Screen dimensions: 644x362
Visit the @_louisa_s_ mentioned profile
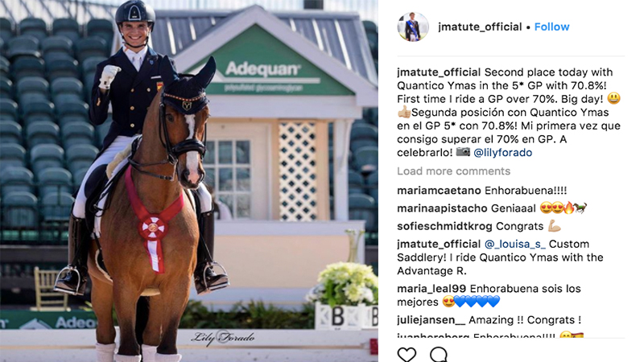515,245
